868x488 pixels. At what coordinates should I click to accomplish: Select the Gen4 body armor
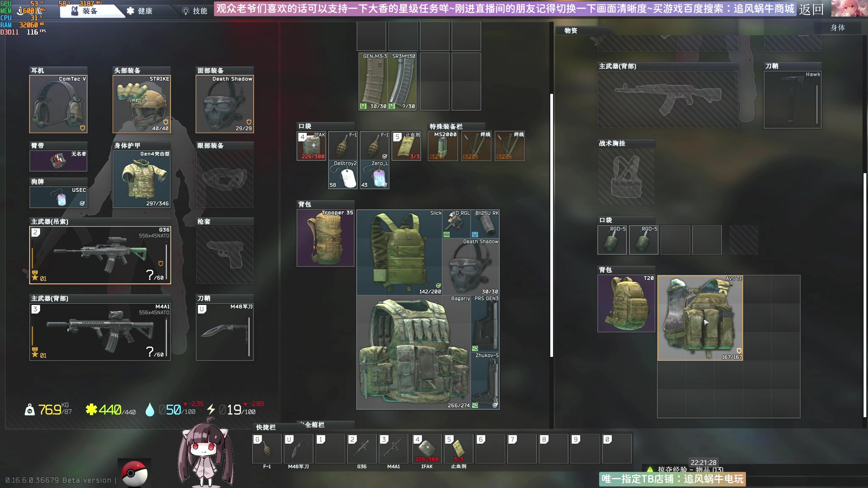(141, 179)
